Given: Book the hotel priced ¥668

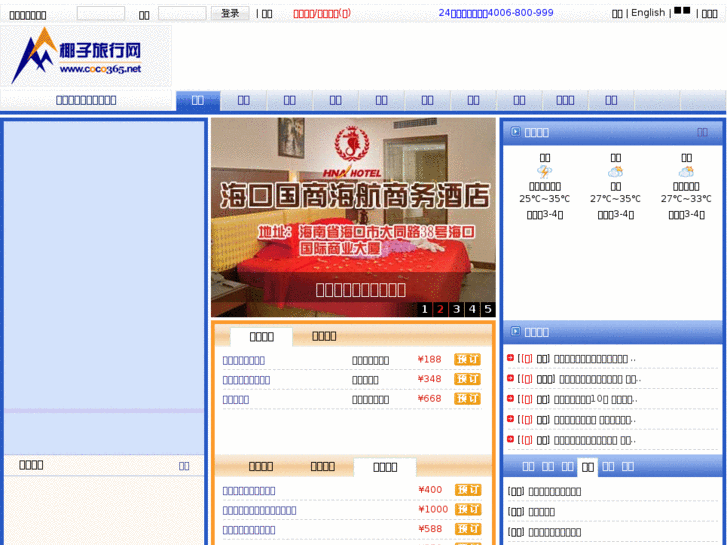Looking at the screenshot, I should (467, 398).
